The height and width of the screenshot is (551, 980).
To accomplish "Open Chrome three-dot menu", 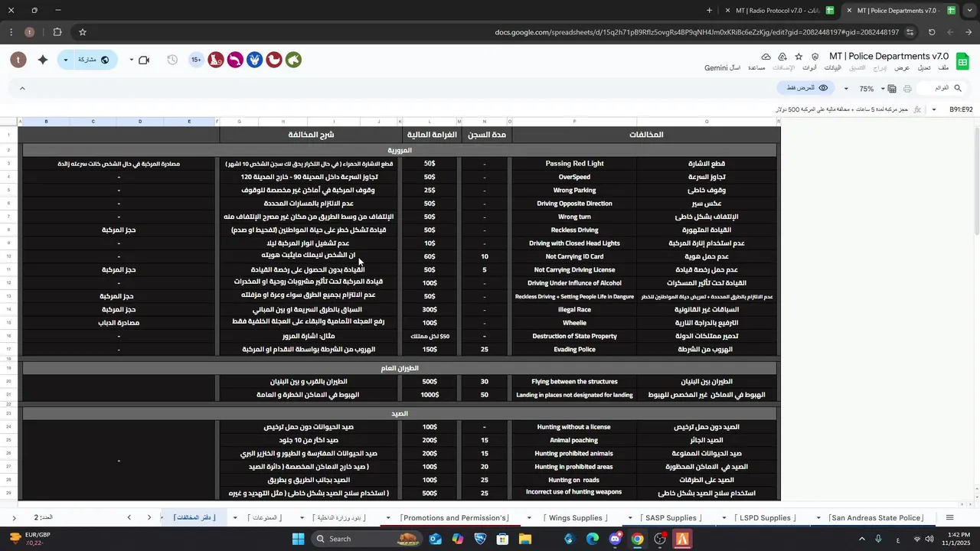I will click(11, 32).
